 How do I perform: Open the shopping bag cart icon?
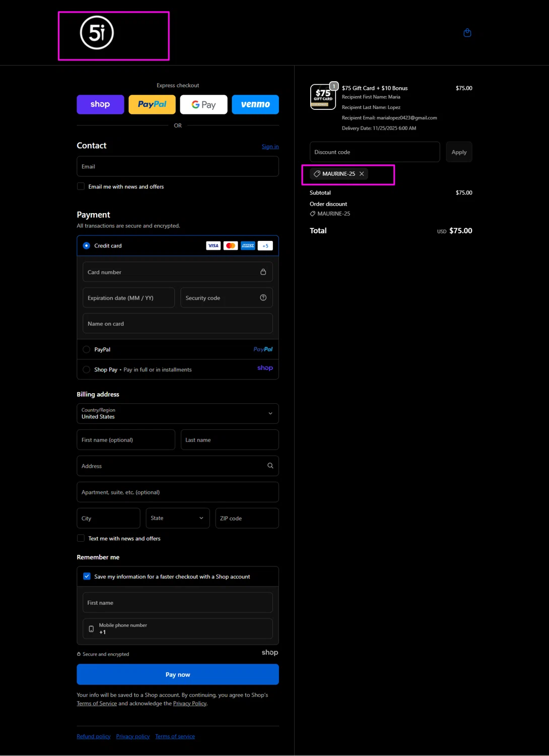[x=467, y=33]
